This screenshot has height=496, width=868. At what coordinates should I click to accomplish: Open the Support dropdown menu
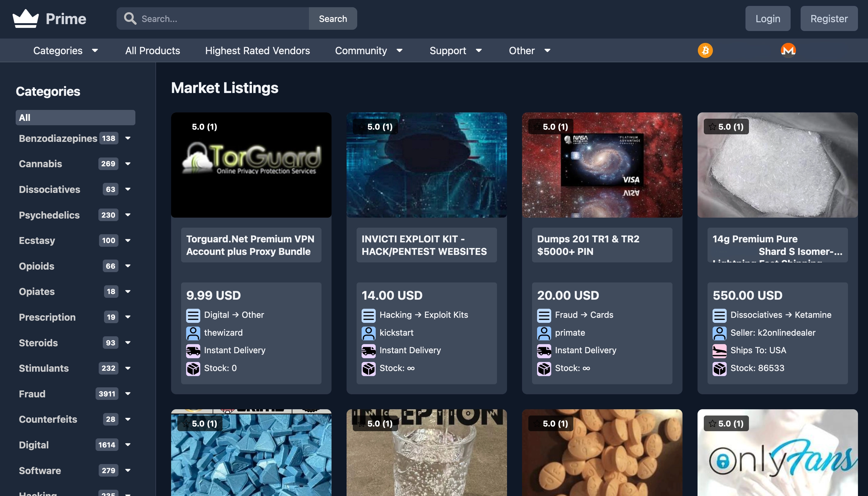click(456, 50)
